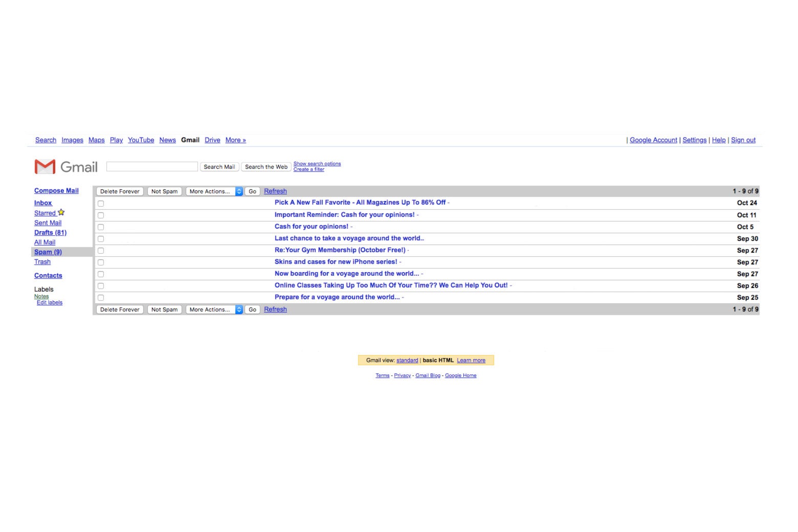Image resolution: width=798 pixels, height=532 pixels.
Task: Open Re:Your Gym Membership email
Action: pyautogui.click(x=340, y=250)
